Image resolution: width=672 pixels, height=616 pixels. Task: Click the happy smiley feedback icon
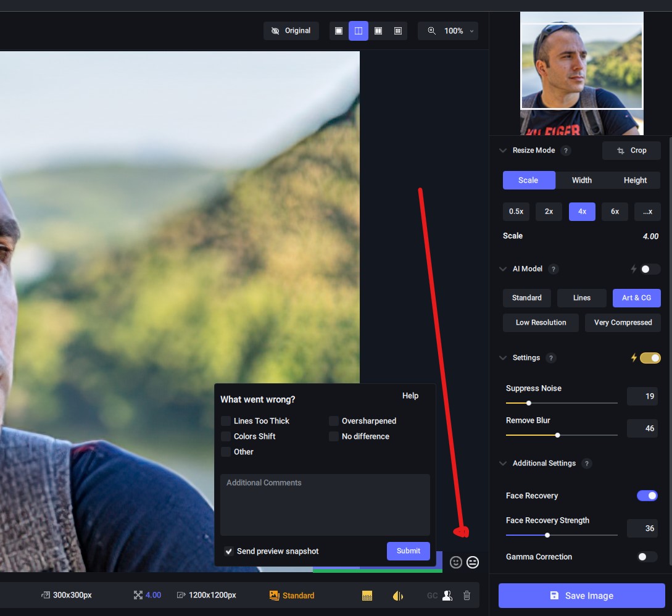pos(456,562)
